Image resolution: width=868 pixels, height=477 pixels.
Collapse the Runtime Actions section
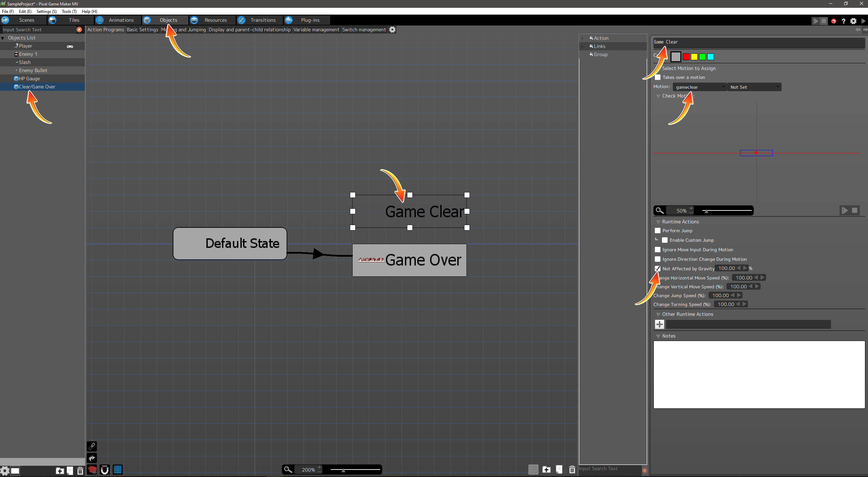pos(658,222)
